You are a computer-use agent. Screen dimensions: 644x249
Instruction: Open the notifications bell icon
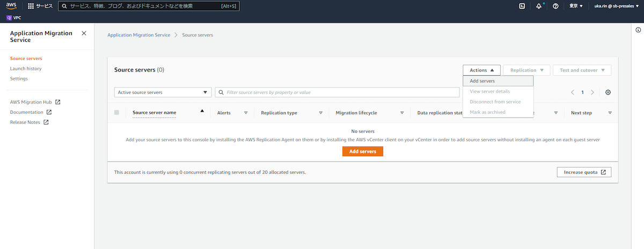pos(538,6)
